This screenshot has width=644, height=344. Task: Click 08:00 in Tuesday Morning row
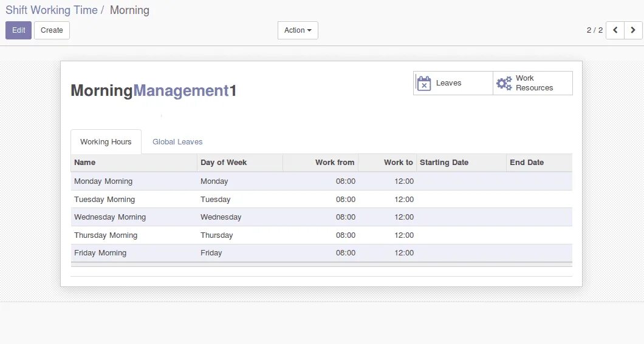click(x=346, y=199)
